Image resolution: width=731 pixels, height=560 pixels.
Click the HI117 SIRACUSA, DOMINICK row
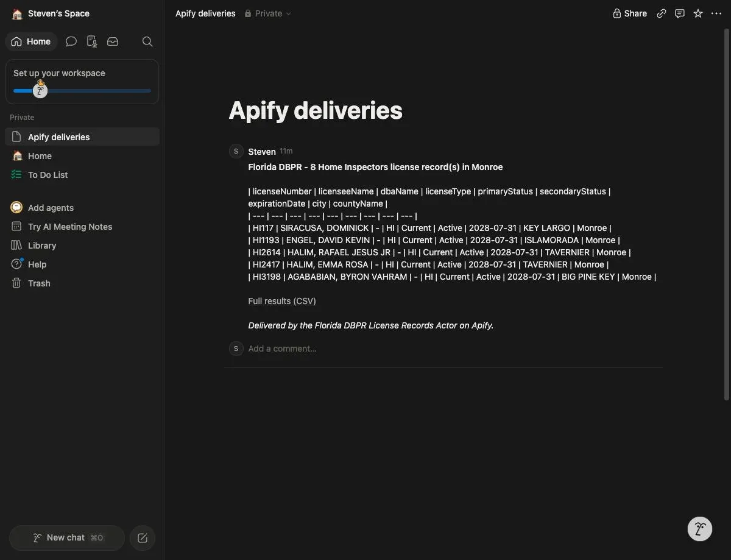[430, 228]
